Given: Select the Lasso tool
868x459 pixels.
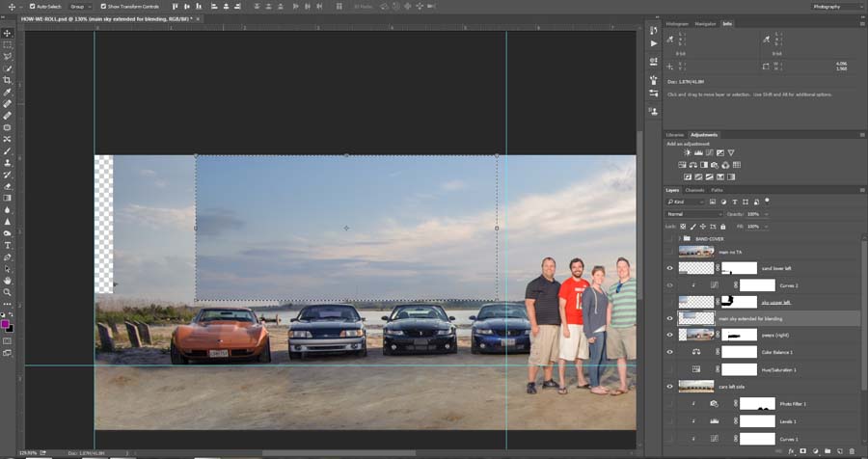Looking at the screenshot, I should [7, 57].
